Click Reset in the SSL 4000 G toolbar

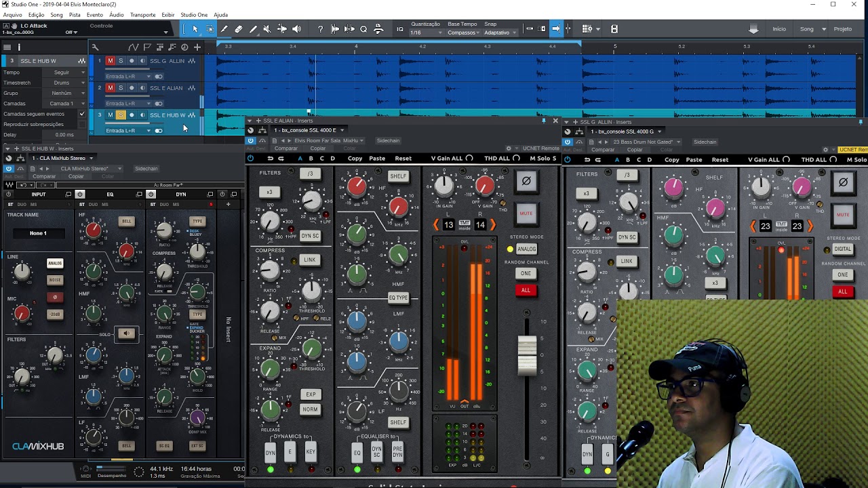[720, 160]
